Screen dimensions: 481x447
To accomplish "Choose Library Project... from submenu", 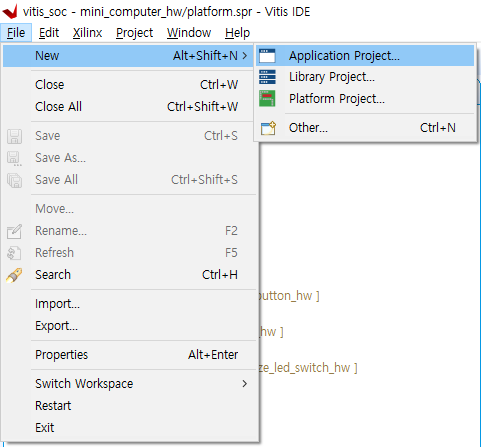I will (365, 77).
